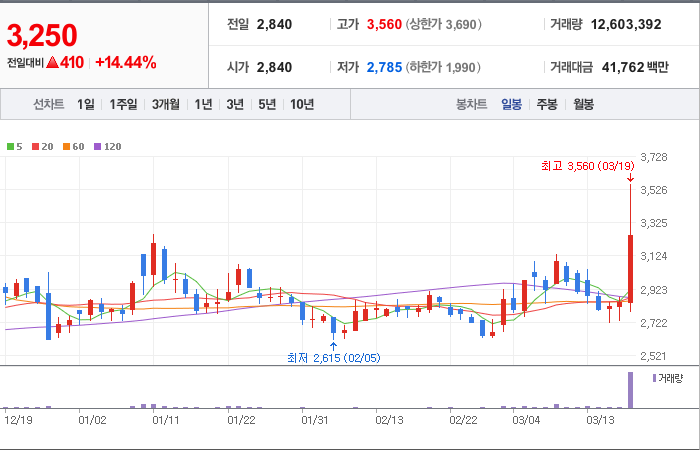Click the 3,325 price axis label

(654, 223)
